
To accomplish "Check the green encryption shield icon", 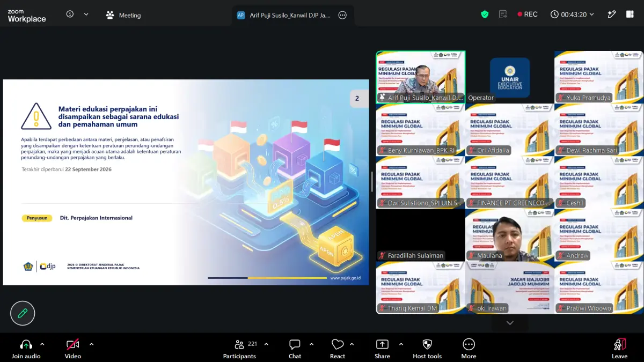I will (x=485, y=14).
